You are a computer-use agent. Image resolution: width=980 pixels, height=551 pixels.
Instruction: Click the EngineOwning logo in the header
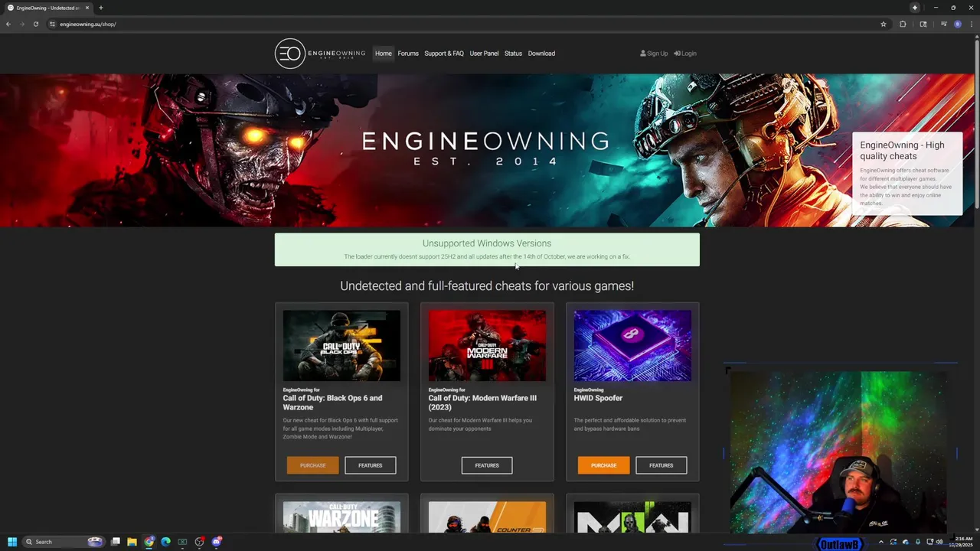click(320, 54)
